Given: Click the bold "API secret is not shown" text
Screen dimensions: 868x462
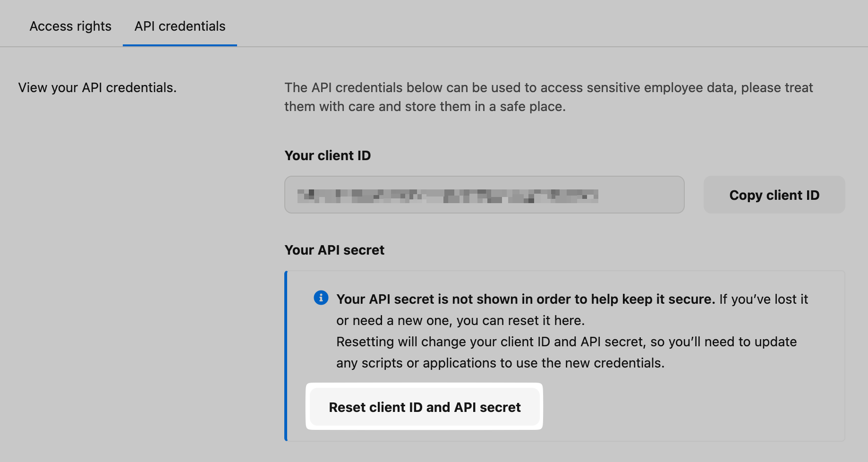Looking at the screenshot, I should click(526, 299).
